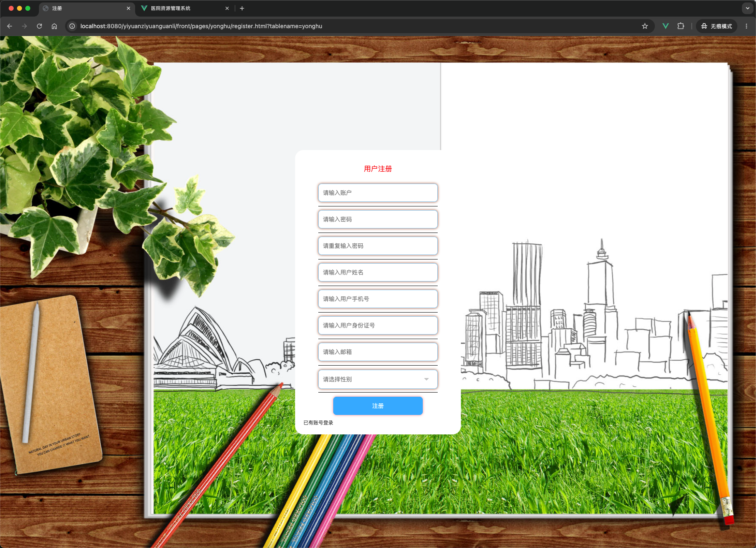Open the Vue devtools extension icon
The height and width of the screenshot is (548, 756).
point(666,26)
